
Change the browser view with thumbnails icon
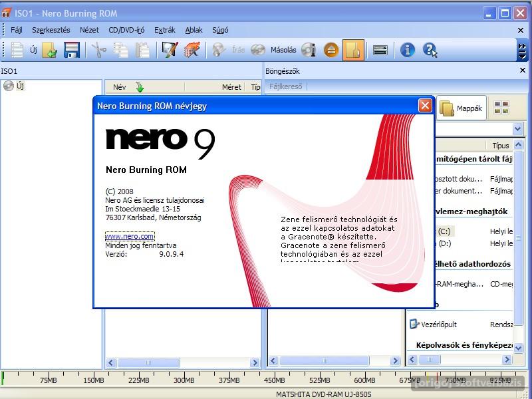click(501, 108)
